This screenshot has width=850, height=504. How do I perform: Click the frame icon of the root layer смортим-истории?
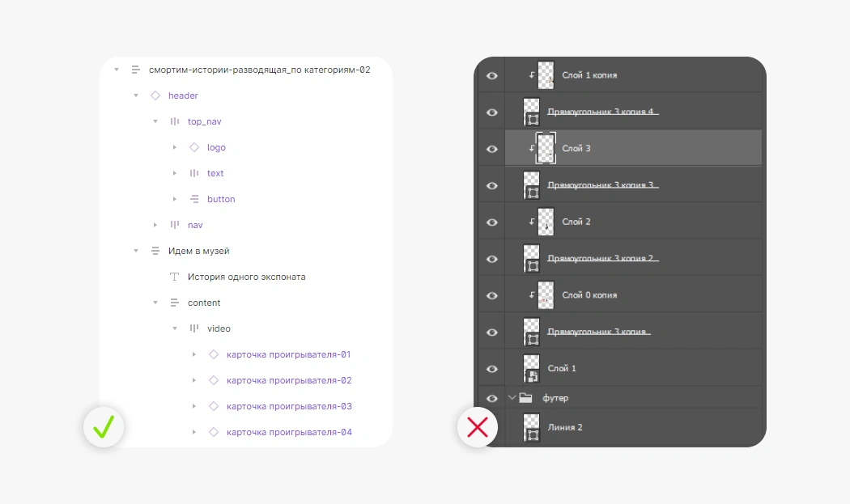[135, 70]
